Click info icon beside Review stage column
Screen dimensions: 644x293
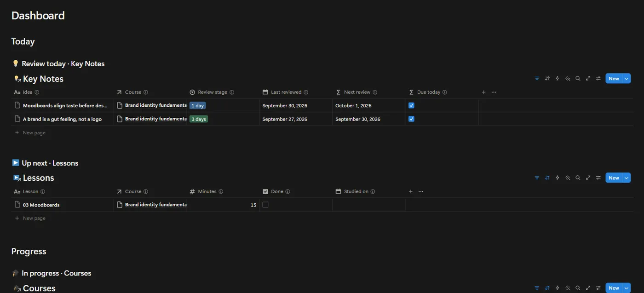[232, 92]
